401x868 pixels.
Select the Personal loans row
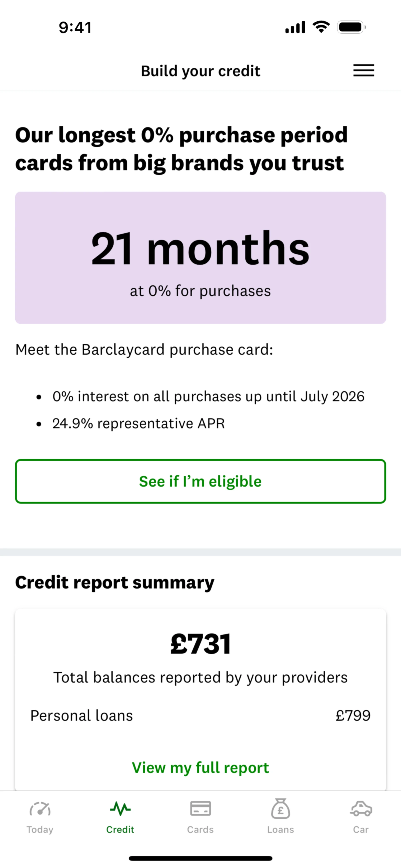pyautogui.click(x=200, y=715)
